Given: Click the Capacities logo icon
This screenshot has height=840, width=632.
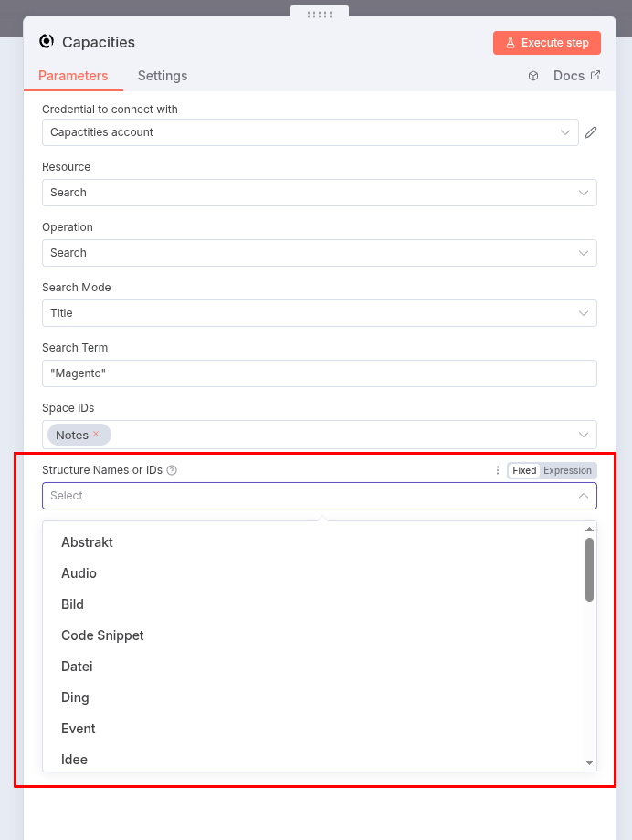Looking at the screenshot, I should click(47, 42).
